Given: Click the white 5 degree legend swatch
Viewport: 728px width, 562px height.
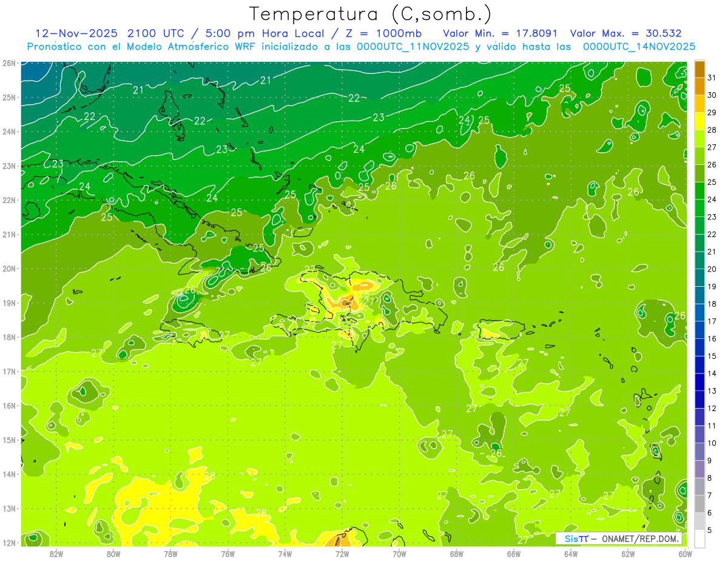Looking at the screenshot, I should [x=699, y=538].
